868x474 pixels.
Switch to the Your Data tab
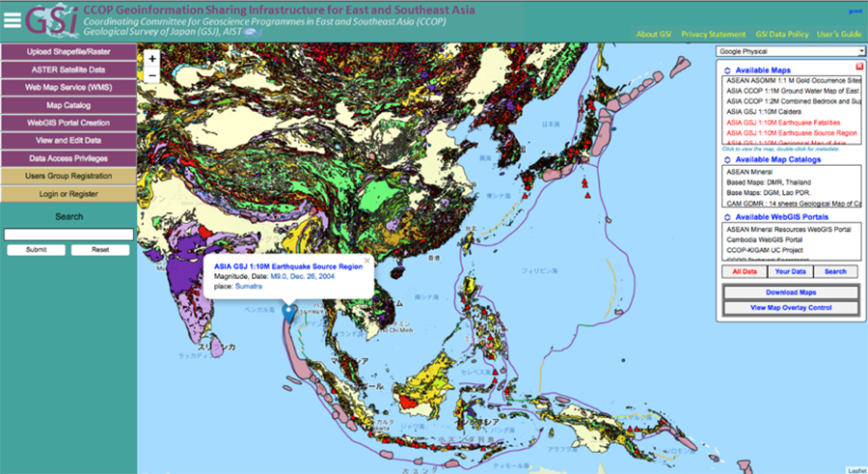tap(791, 271)
